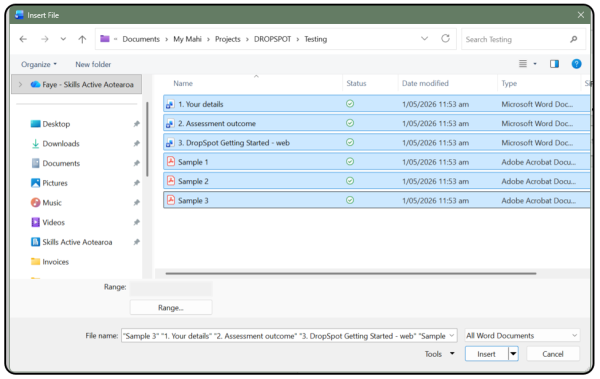The image size is (600, 379).
Task: Click the File name text box
Action: coord(289,336)
